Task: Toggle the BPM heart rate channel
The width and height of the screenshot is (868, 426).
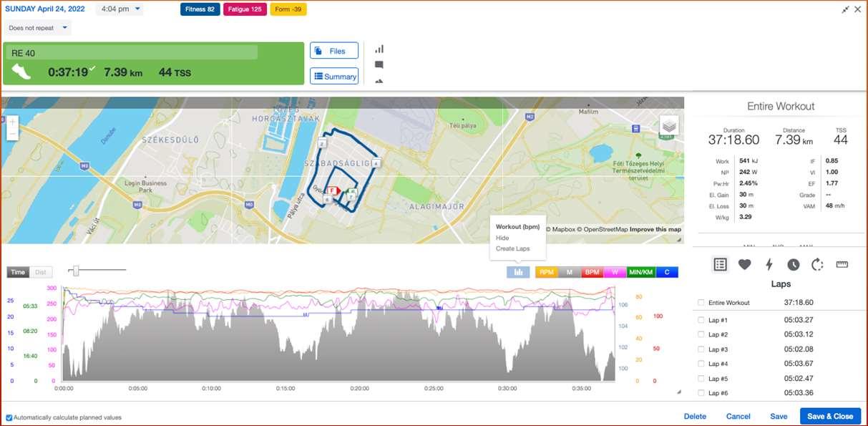Action: pos(592,272)
